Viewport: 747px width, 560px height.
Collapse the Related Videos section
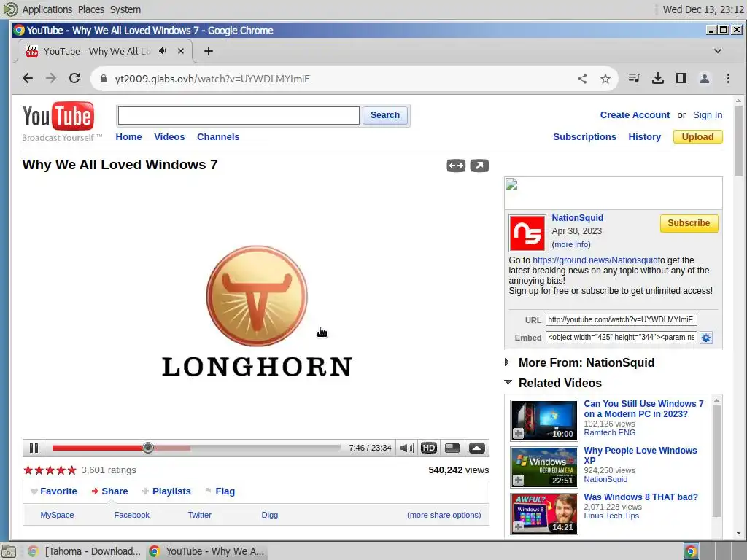click(x=508, y=382)
